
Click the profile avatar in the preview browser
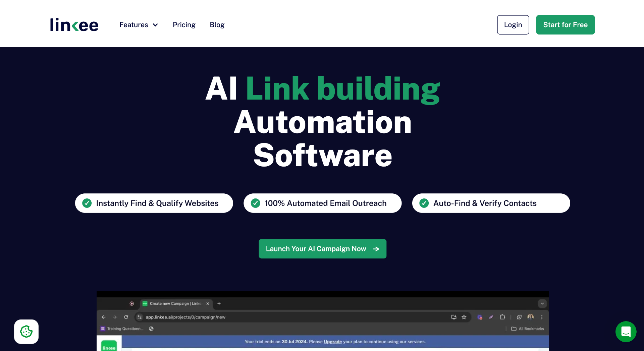(x=530, y=317)
